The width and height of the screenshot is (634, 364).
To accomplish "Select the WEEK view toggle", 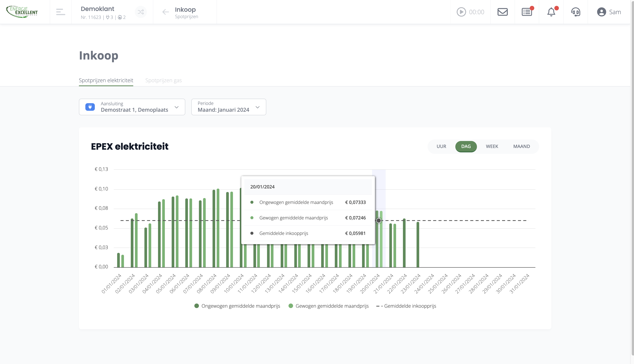I will pyautogui.click(x=492, y=146).
